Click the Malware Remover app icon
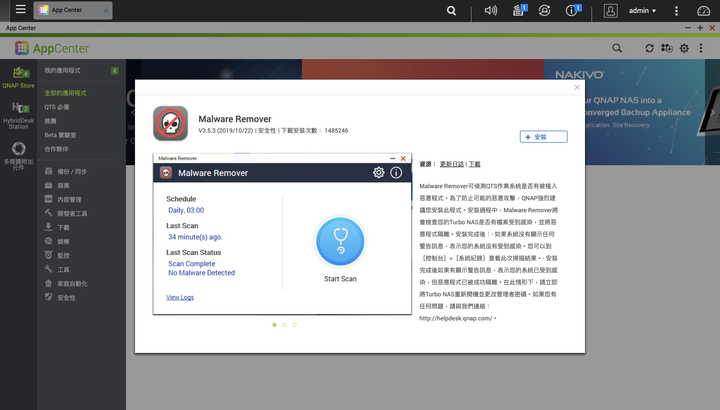 coord(170,123)
